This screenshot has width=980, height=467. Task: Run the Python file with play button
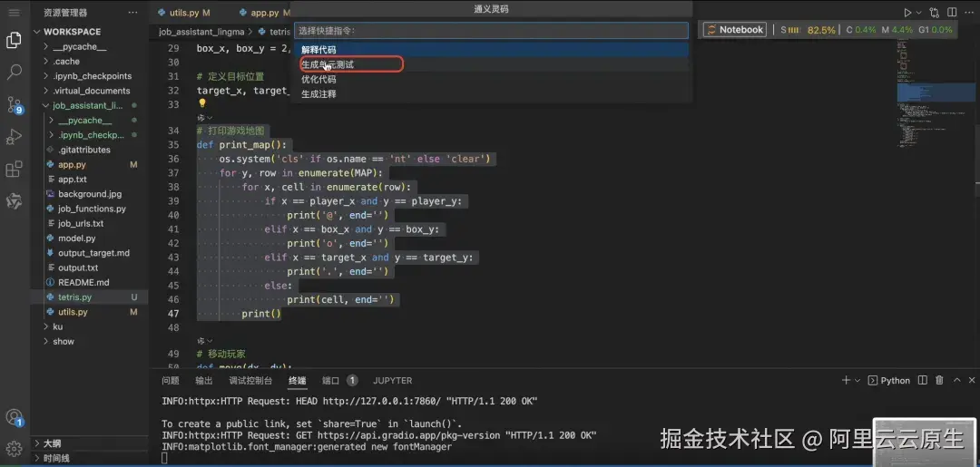(907, 13)
